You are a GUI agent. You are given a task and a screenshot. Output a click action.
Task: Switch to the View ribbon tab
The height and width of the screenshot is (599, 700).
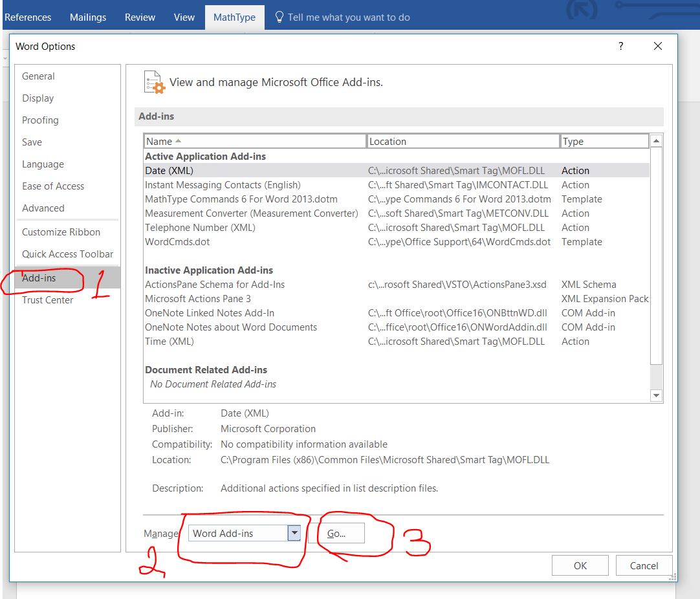pos(184,17)
